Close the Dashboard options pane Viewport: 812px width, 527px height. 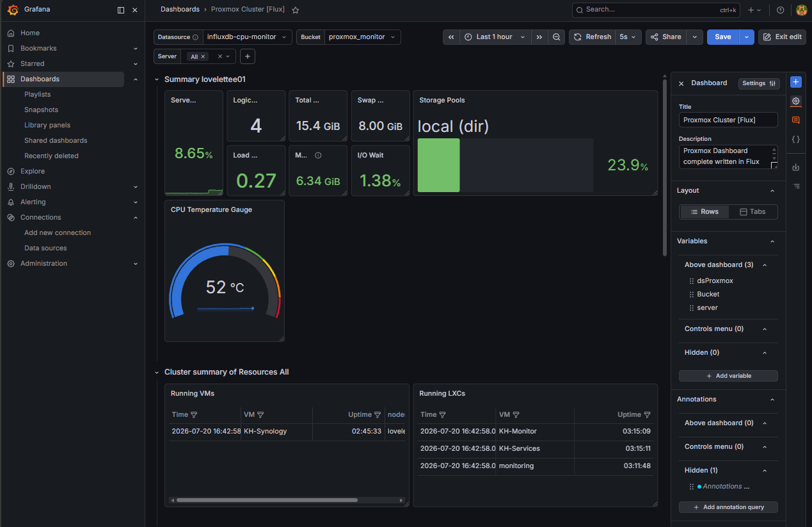681,83
